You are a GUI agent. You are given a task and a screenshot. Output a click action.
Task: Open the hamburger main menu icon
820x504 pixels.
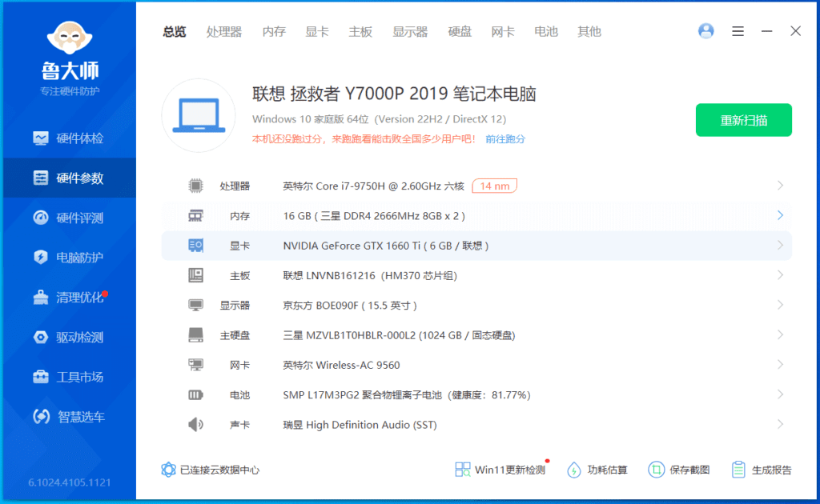pyautogui.click(x=738, y=31)
